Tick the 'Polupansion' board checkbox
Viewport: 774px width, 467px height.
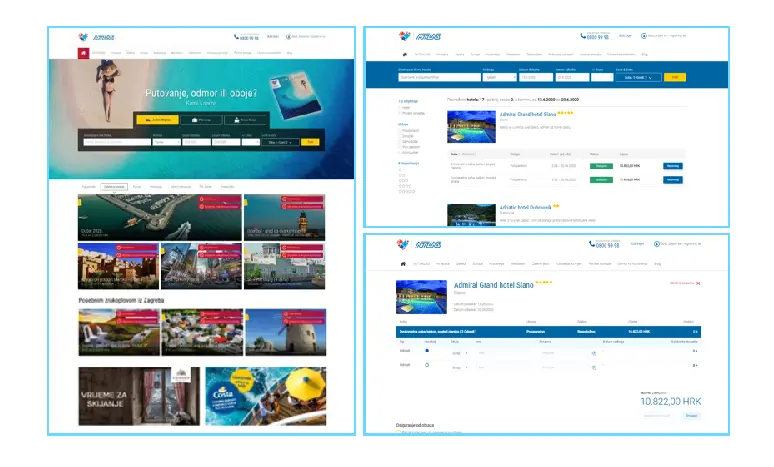pos(400,130)
